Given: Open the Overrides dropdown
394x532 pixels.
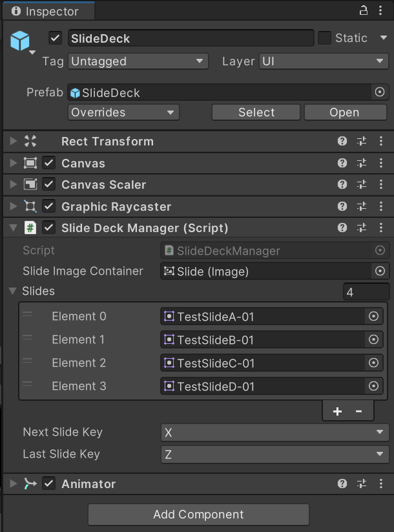Looking at the screenshot, I should pyautogui.click(x=123, y=112).
